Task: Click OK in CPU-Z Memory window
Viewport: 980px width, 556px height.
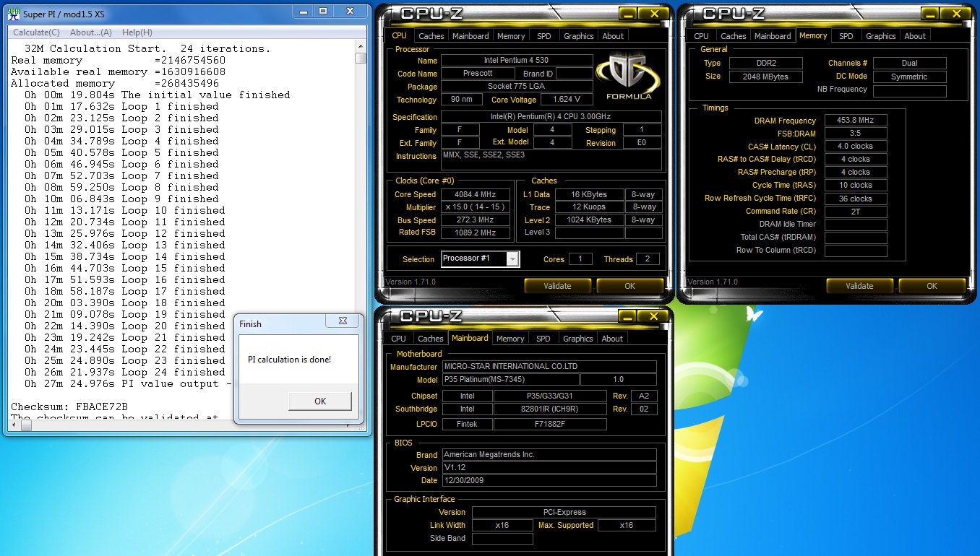Action: pos(932,286)
